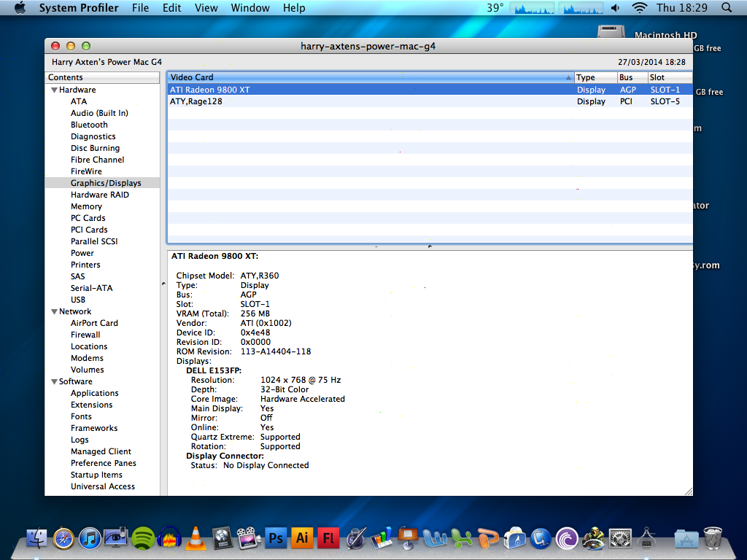The image size is (747, 560).
Task: Launch VLC from the dock
Action: point(196,539)
